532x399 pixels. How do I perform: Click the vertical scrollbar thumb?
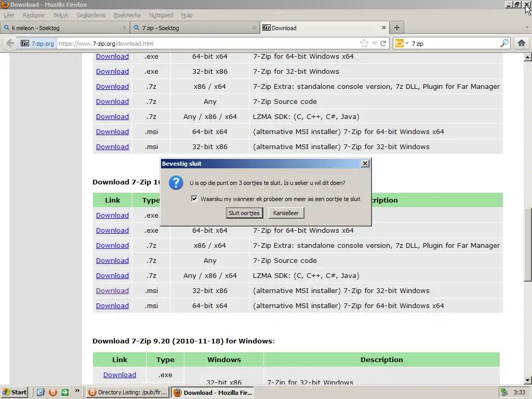527,244
